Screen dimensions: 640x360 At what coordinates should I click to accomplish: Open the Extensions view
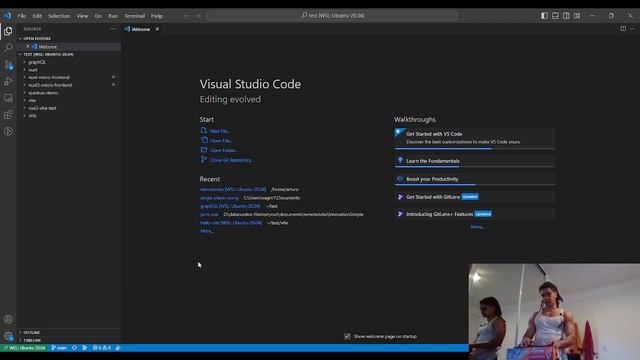pos(8,115)
